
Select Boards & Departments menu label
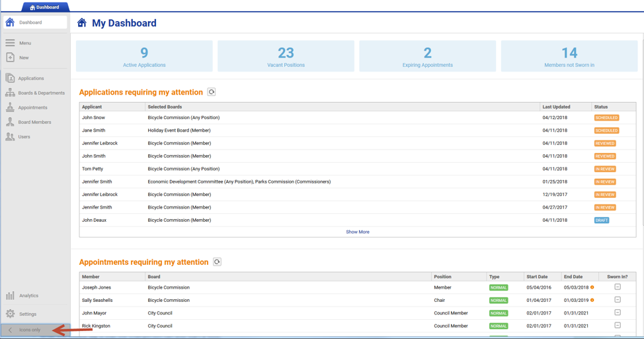click(x=42, y=93)
